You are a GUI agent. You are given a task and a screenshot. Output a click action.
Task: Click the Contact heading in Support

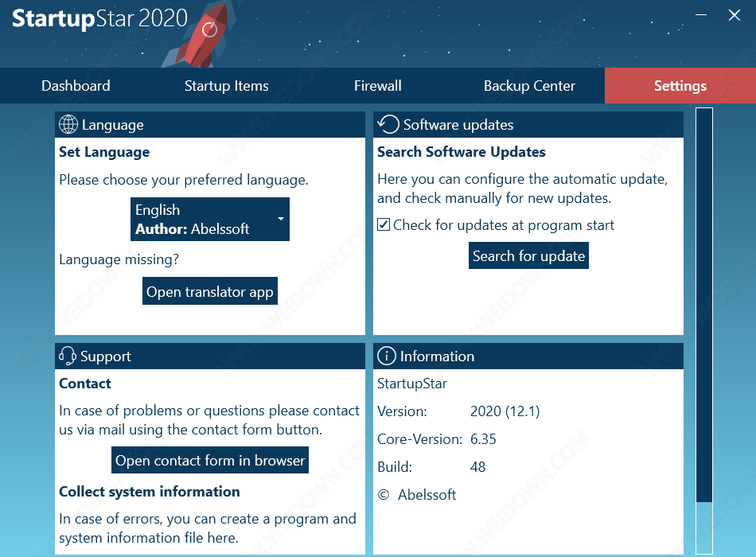tap(85, 384)
